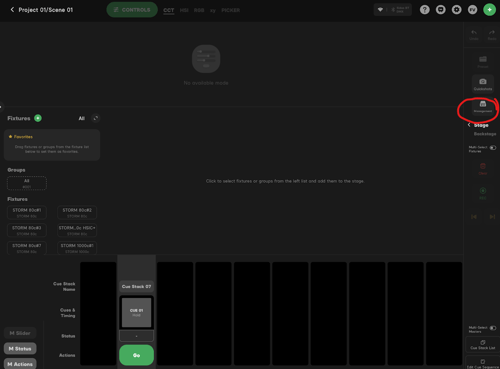This screenshot has width=500, height=369.
Task: Collapse the Stage section chevron
Action: coord(469,125)
